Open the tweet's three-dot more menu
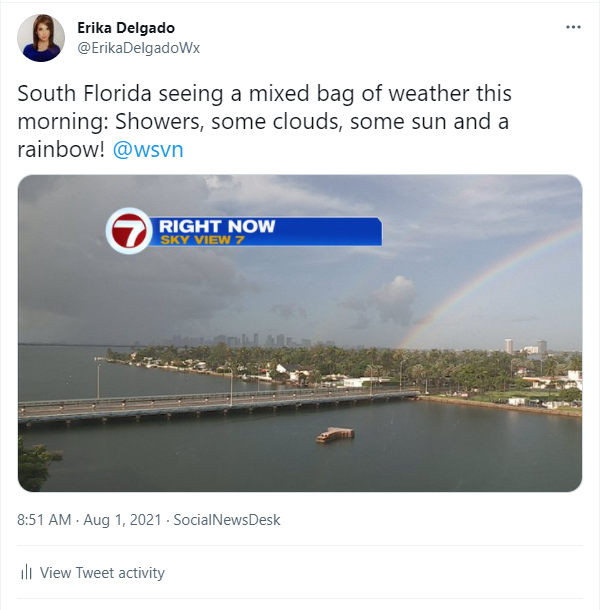Screen dimensions: 615x610 click(573, 27)
